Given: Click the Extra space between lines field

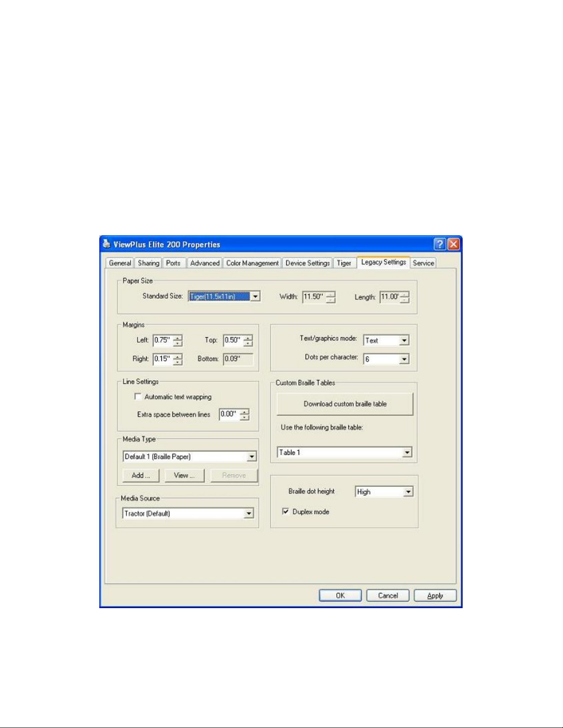Looking at the screenshot, I should 230,414.
